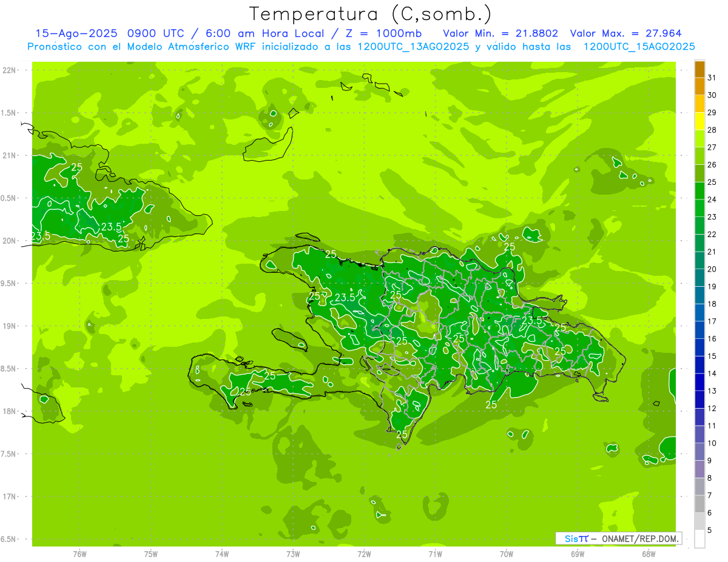This screenshot has height=562, width=728.
Task: Click the legend swatch between 25 and 26
Action: pos(699,174)
